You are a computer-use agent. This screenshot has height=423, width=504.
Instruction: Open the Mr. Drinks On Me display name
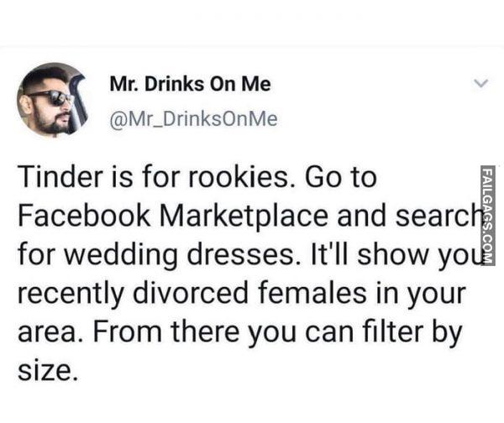191,84
